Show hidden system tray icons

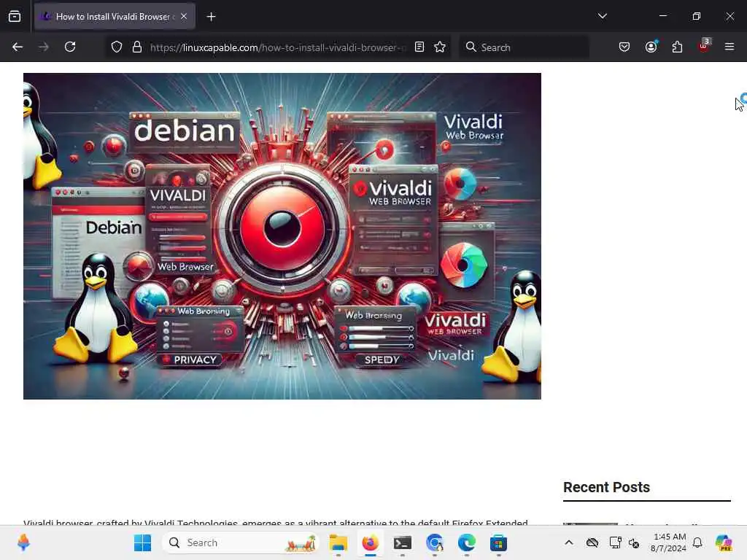pos(569,542)
